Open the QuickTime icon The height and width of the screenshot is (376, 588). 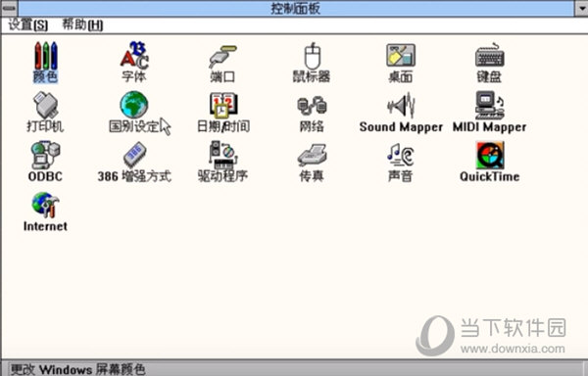(x=490, y=155)
